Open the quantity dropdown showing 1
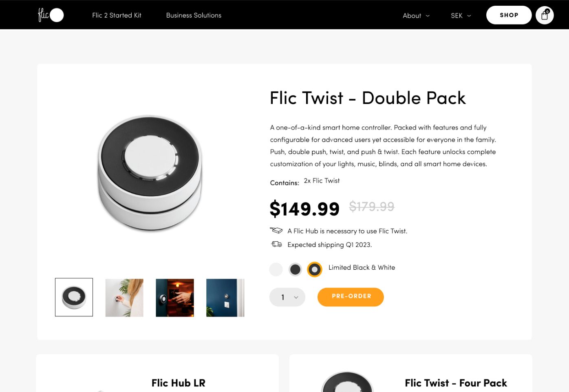569x392 pixels. tap(287, 297)
